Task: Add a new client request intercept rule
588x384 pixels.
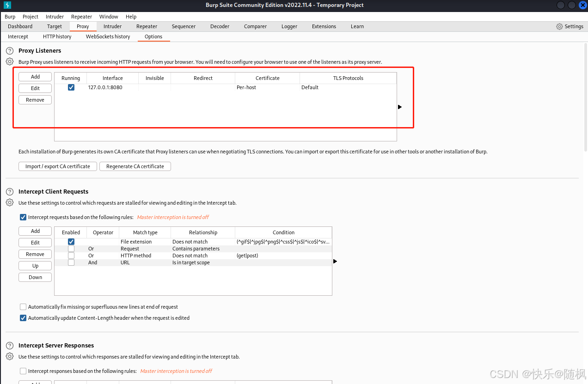Action: coord(35,231)
